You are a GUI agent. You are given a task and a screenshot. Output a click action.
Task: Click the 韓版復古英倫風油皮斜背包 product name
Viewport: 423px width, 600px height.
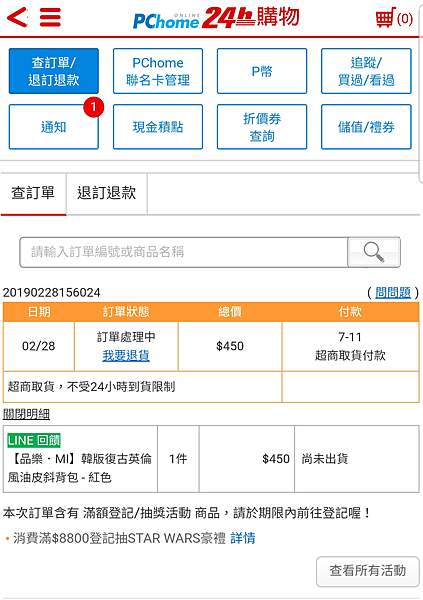[x=80, y=468]
